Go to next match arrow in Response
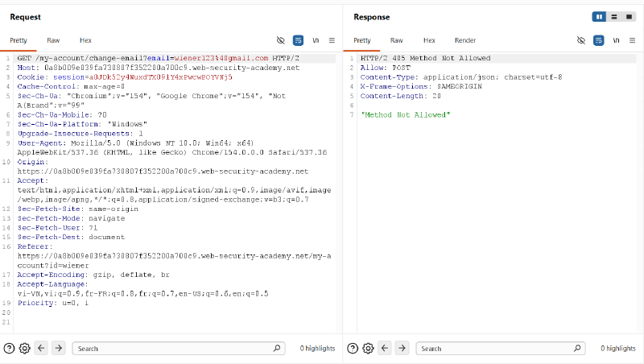The width and height of the screenshot is (644, 364). click(x=402, y=348)
